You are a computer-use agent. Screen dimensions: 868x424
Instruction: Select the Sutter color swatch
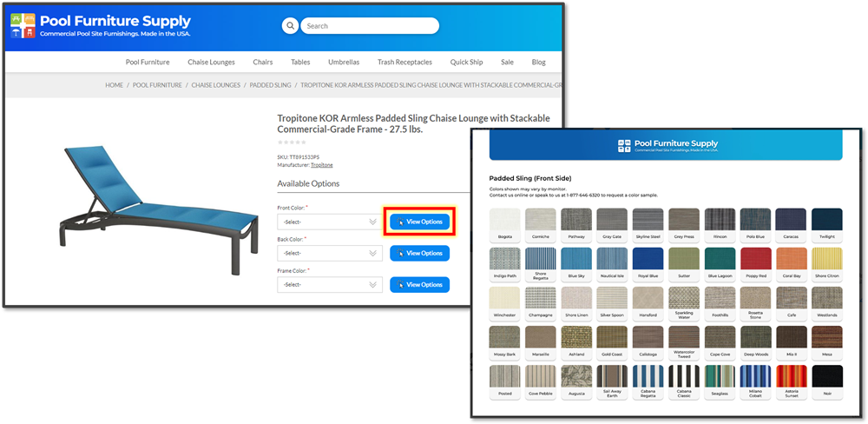684,264
